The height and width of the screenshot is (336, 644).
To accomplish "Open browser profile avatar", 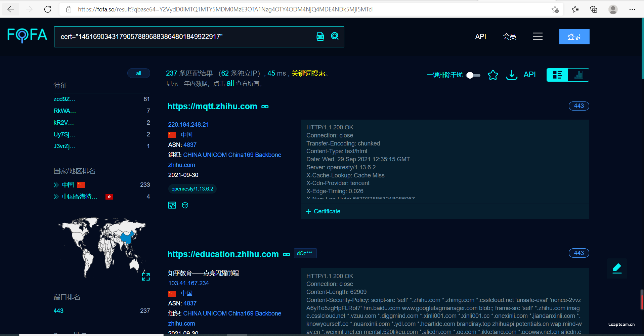I will pos(613,9).
